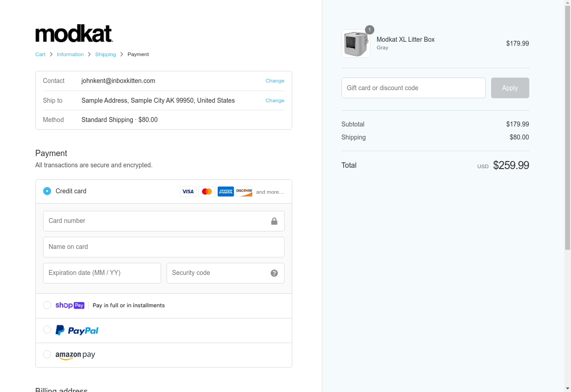The image size is (571, 392).
Task: Change the contact email
Action: 275,81
